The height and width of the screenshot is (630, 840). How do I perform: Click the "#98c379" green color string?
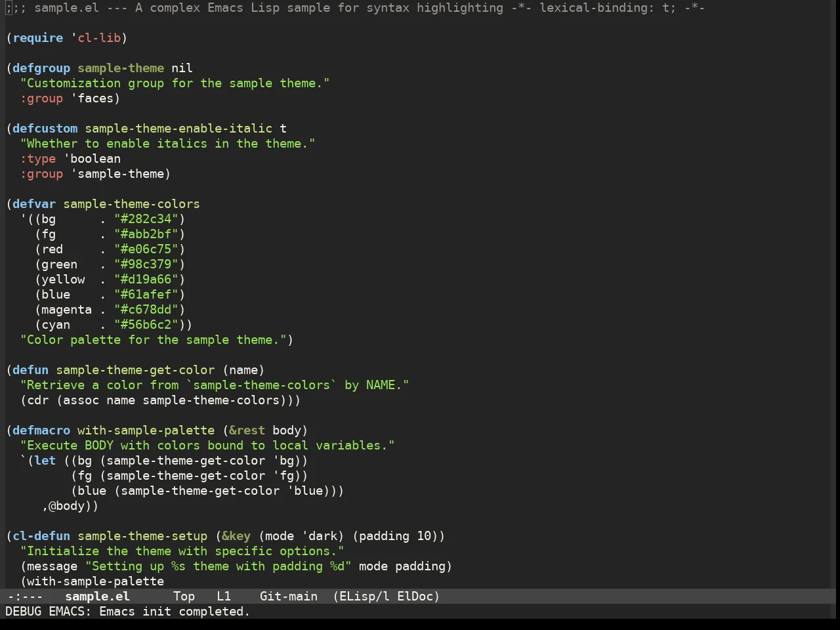coord(146,264)
